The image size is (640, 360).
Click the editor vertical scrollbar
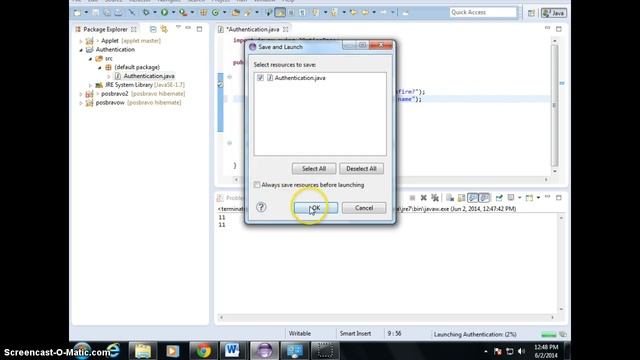point(554,105)
